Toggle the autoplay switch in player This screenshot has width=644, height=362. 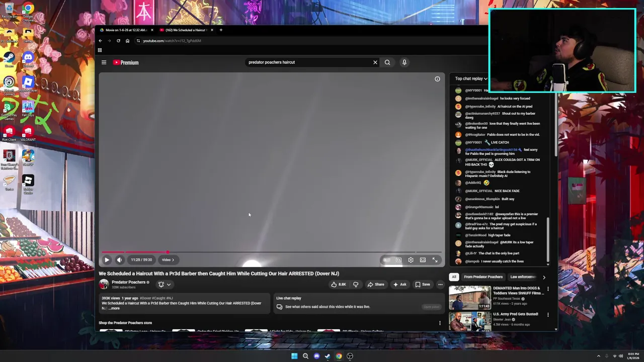point(386,260)
